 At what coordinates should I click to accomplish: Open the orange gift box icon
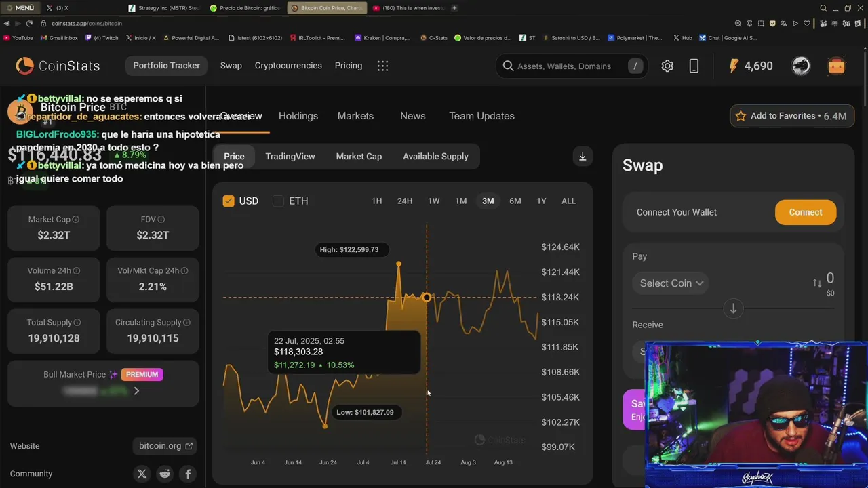(836, 66)
